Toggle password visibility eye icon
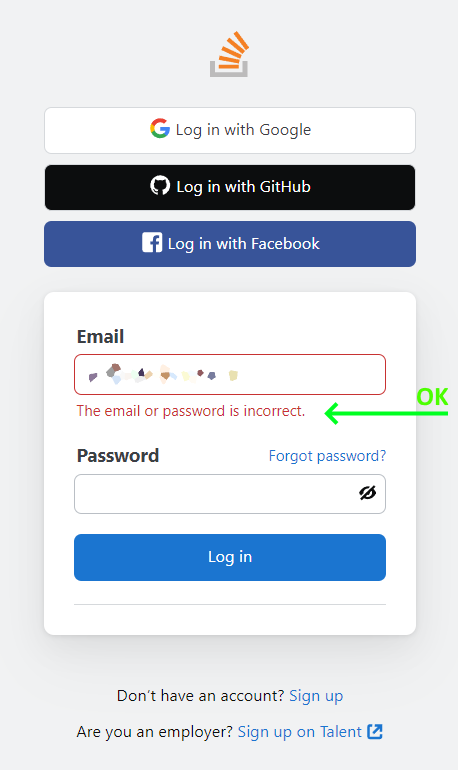Image resolution: width=458 pixels, height=770 pixels. click(x=367, y=493)
